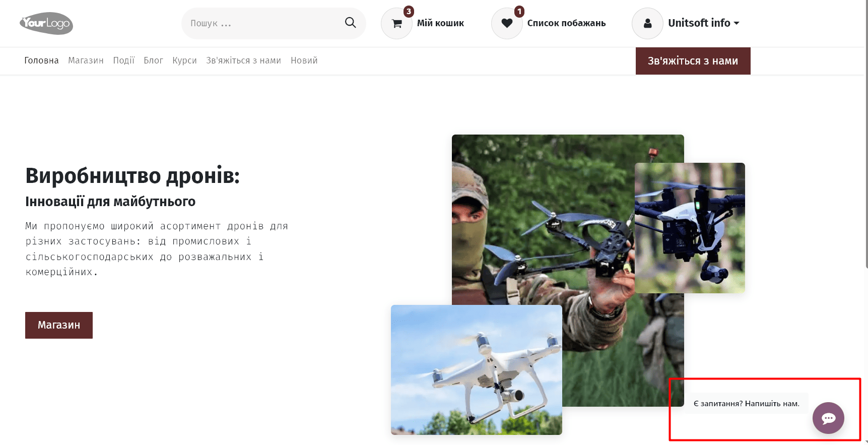The image size is (868, 445).
Task: Click the Є запитання? Напишіть нам chat message
Action: (x=746, y=403)
